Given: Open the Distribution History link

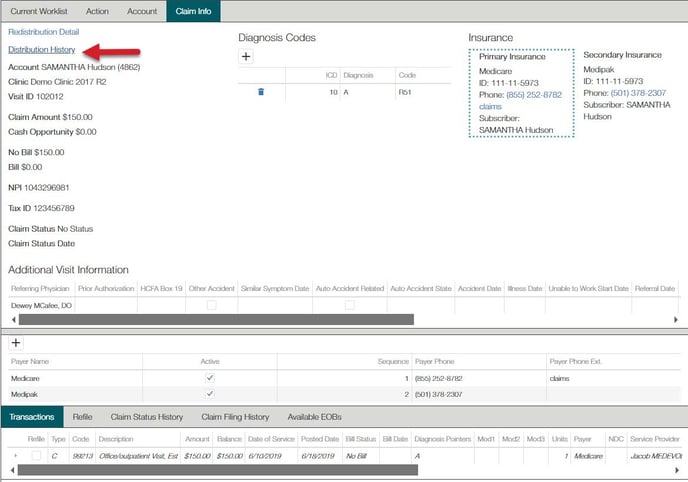Looking at the screenshot, I should (x=40, y=50).
